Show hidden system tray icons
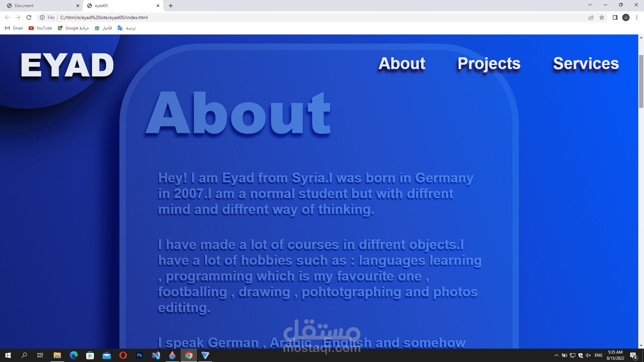 pyautogui.click(x=556, y=355)
